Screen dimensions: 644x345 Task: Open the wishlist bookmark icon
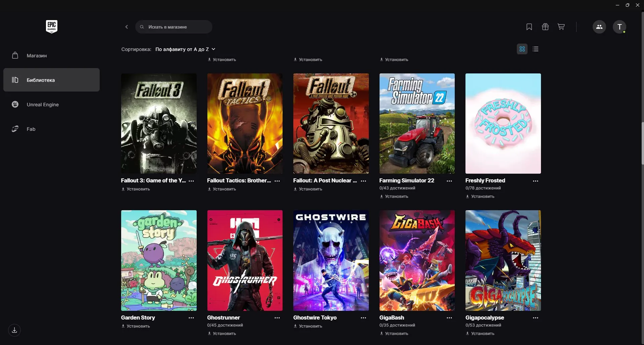pos(529,27)
